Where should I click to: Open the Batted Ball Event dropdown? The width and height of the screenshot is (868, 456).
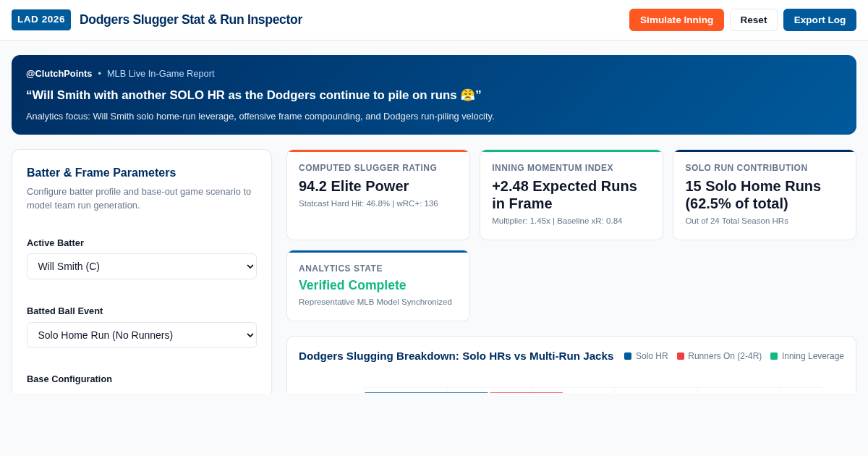point(142,335)
